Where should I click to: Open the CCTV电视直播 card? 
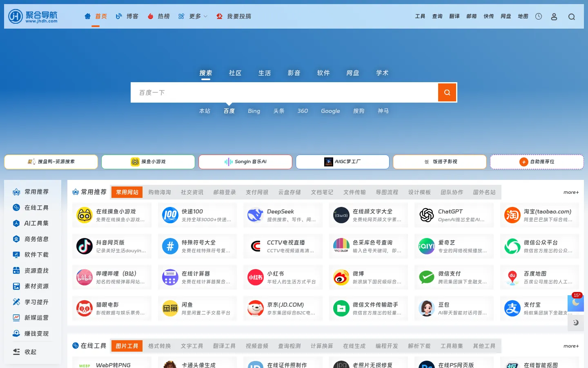coord(283,246)
